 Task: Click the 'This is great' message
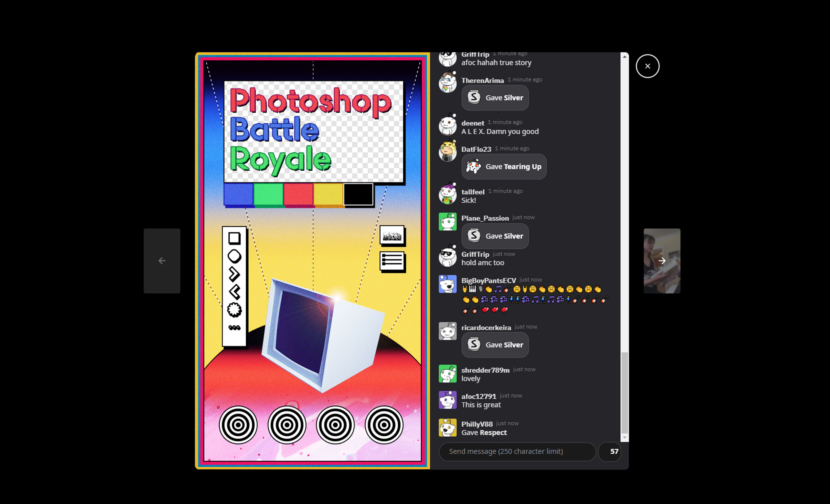(481, 405)
